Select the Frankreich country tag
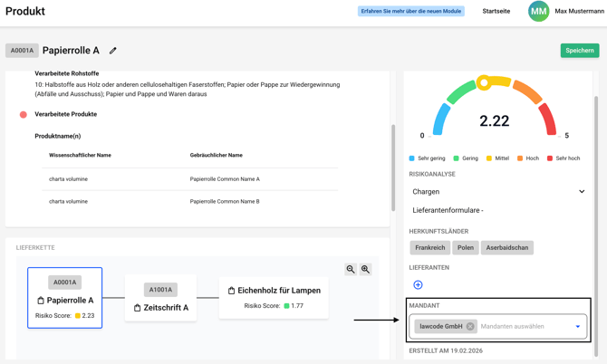Viewport: 607px width, 364px height. [x=430, y=247]
